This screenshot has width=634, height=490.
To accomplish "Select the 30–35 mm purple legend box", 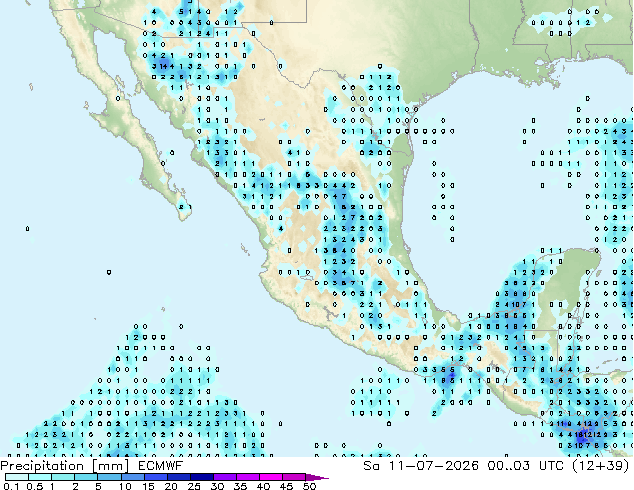I will [224, 477].
